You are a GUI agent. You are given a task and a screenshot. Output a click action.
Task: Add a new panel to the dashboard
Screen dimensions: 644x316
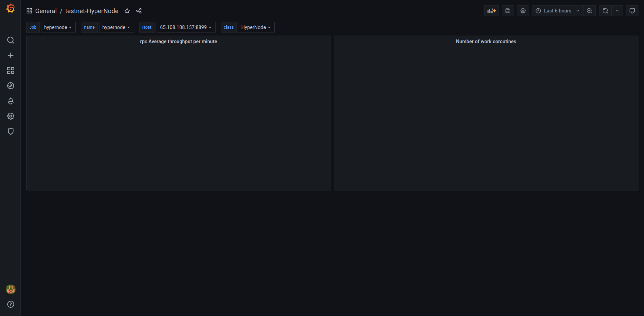point(491,10)
